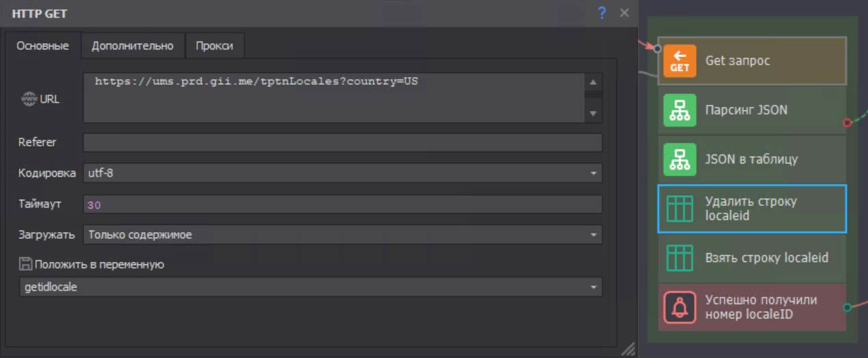Close the HTTP GET dialog
Image resolution: width=868 pixels, height=358 pixels.
coord(624,12)
